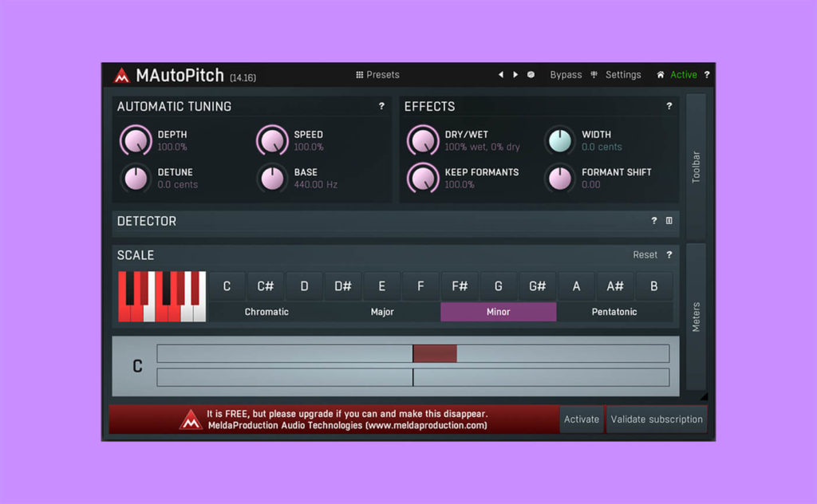817x504 pixels.
Task: Click the Depth value 100.0%
Action: [172, 147]
